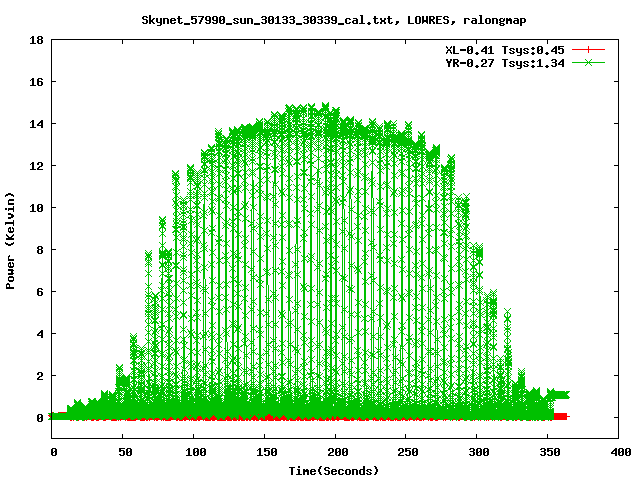
Task: Click the green YR trace tail near 360 seconds
Action: coord(558,395)
